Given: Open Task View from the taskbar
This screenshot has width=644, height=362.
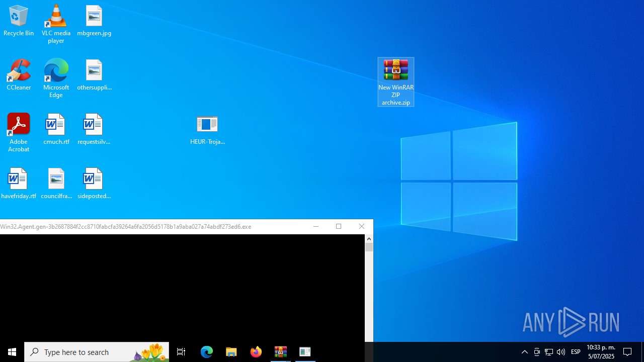Looking at the screenshot, I should [181, 352].
